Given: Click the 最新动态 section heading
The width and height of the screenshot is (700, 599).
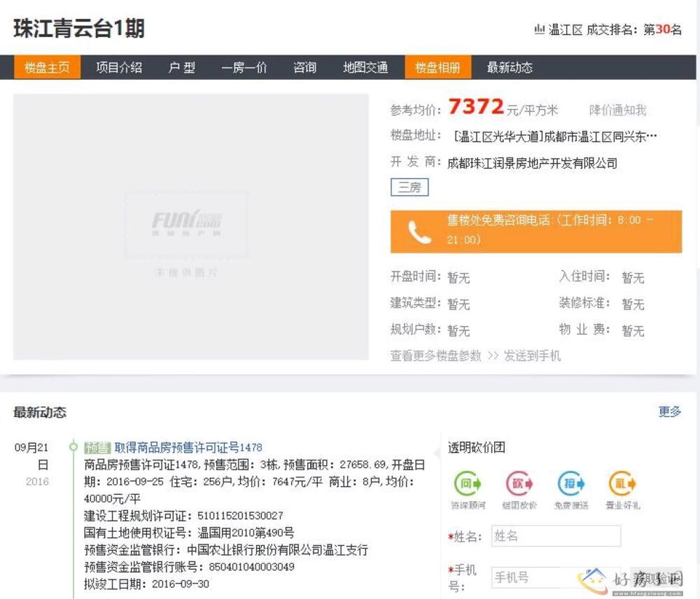Looking at the screenshot, I should click(40, 412).
